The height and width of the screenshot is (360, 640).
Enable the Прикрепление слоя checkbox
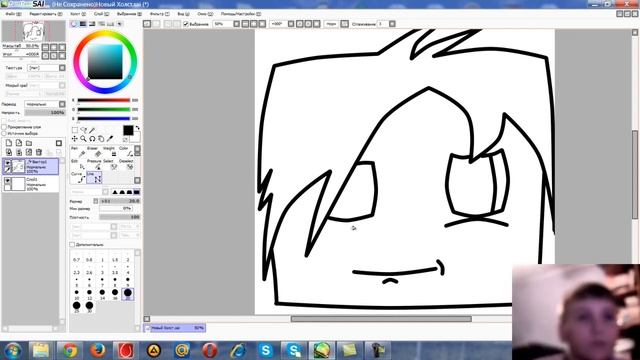(4, 127)
